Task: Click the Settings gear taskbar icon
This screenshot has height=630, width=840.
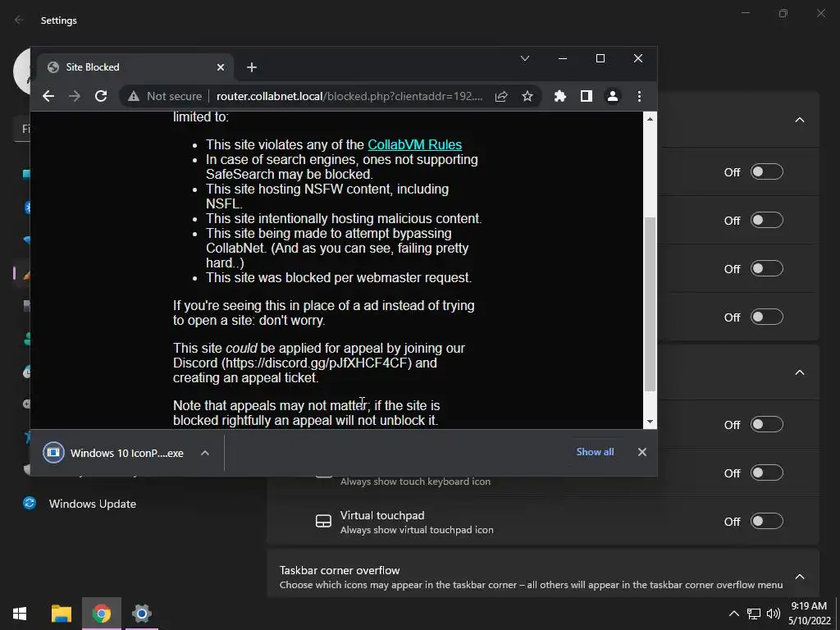Action: [141, 614]
